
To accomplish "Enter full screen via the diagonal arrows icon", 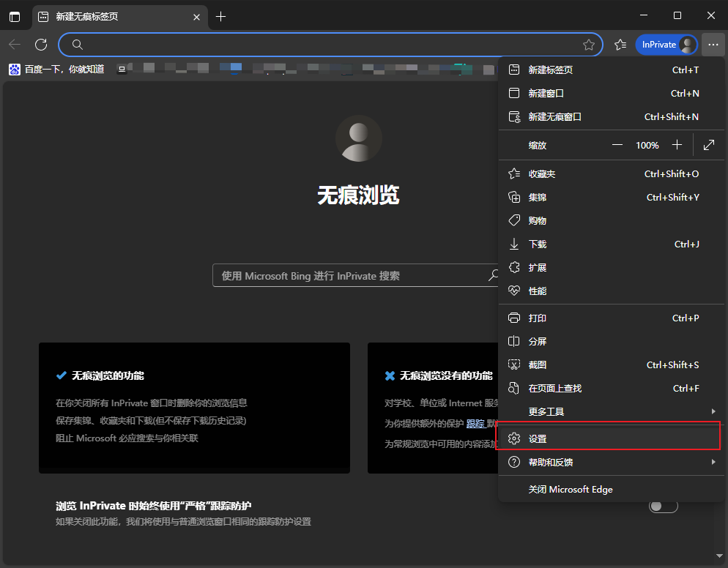I will (707, 145).
